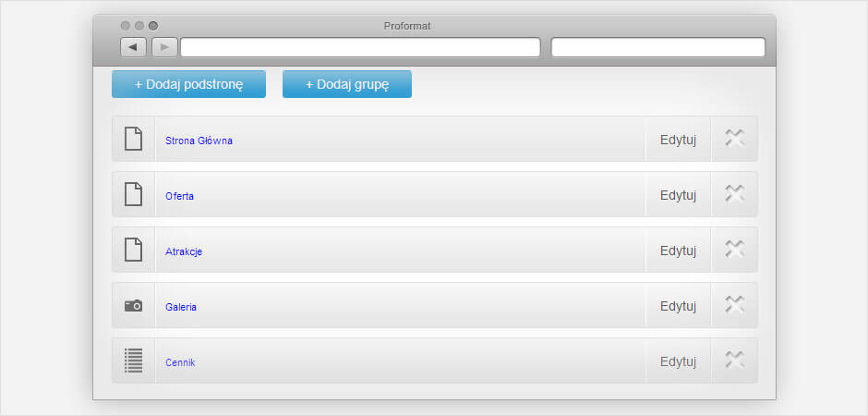
Task: Open the Galeria link
Action: 181,307
